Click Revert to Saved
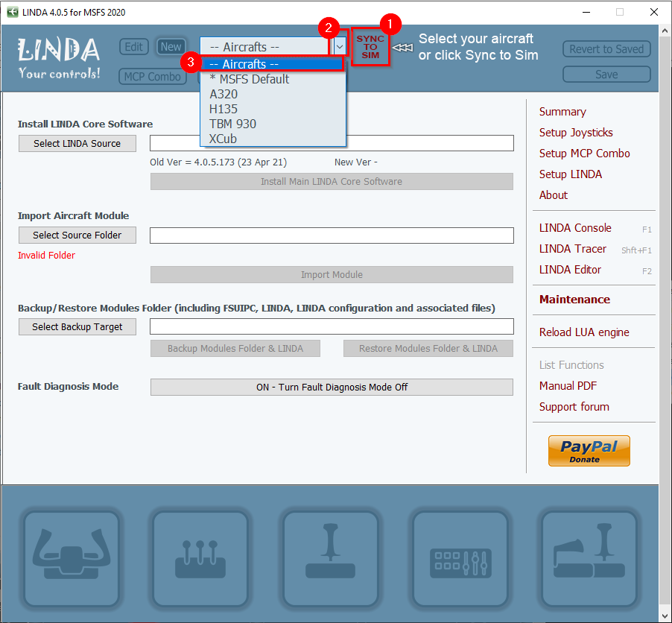This screenshot has width=672, height=623. [606, 49]
